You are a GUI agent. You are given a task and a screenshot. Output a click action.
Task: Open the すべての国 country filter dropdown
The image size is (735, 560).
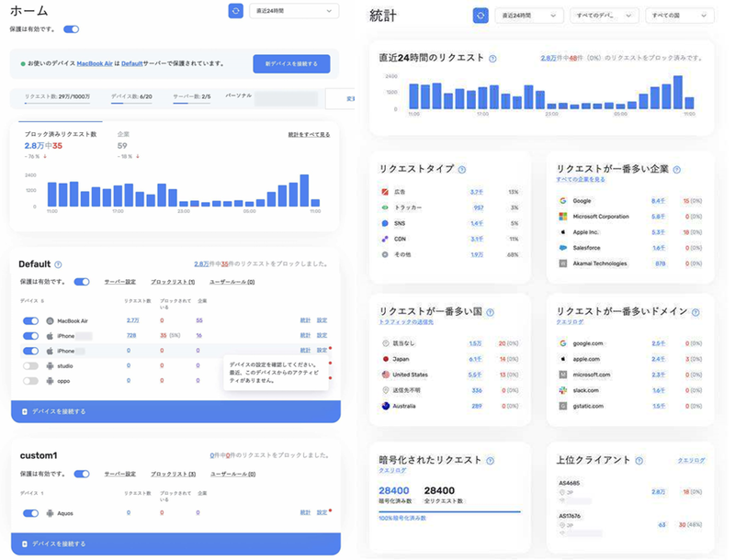(x=679, y=16)
